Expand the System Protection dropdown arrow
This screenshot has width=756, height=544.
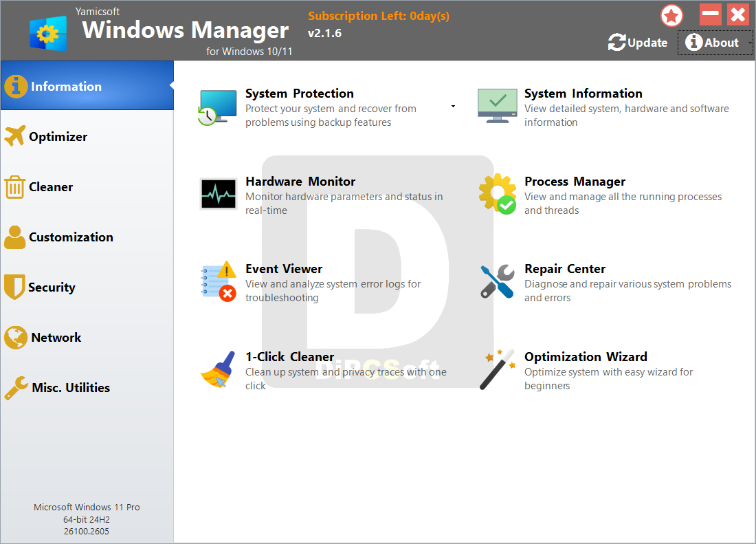[x=453, y=106]
